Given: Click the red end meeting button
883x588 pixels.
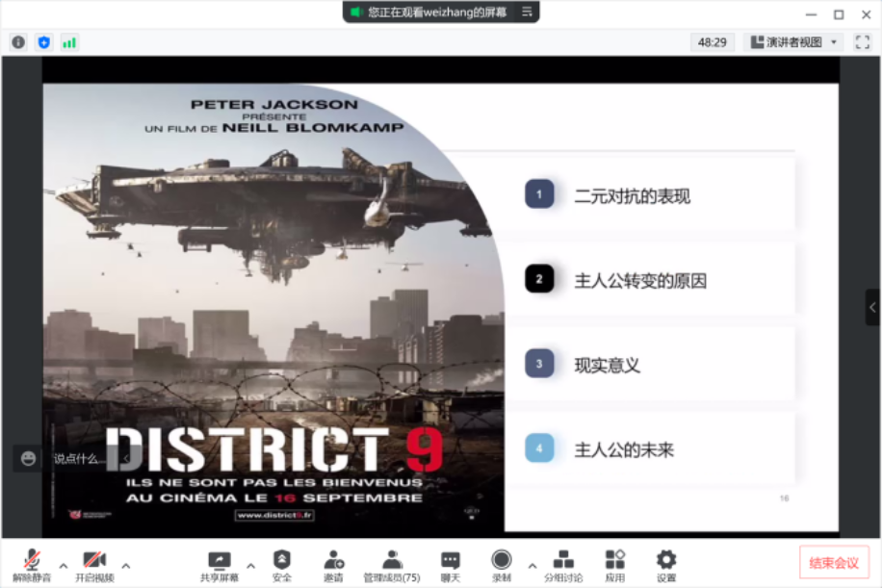Looking at the screenshot, I should [834, 563].
